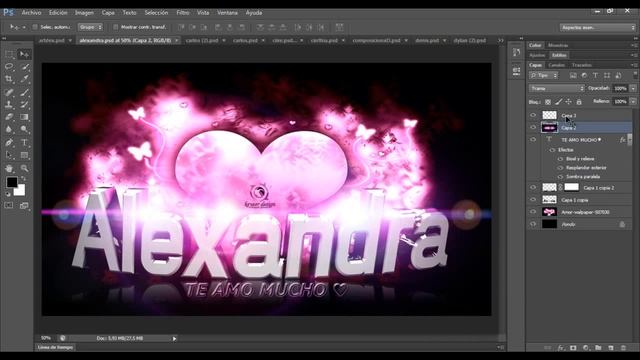
Task: Select the Brush tool
Action: click(x=24, y=92)
